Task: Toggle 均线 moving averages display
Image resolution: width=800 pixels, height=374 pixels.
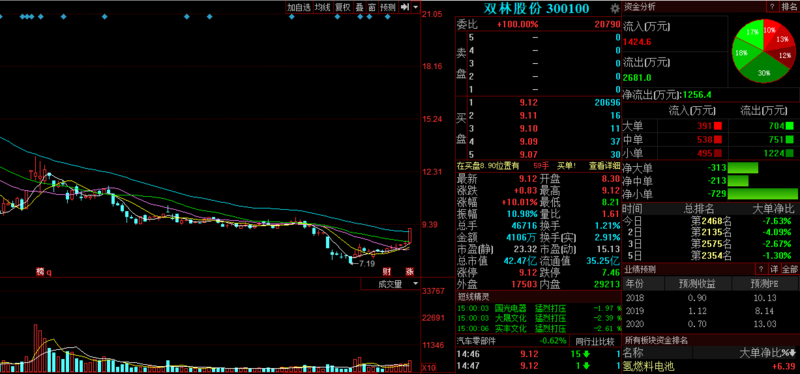Action: pos(322,7)
